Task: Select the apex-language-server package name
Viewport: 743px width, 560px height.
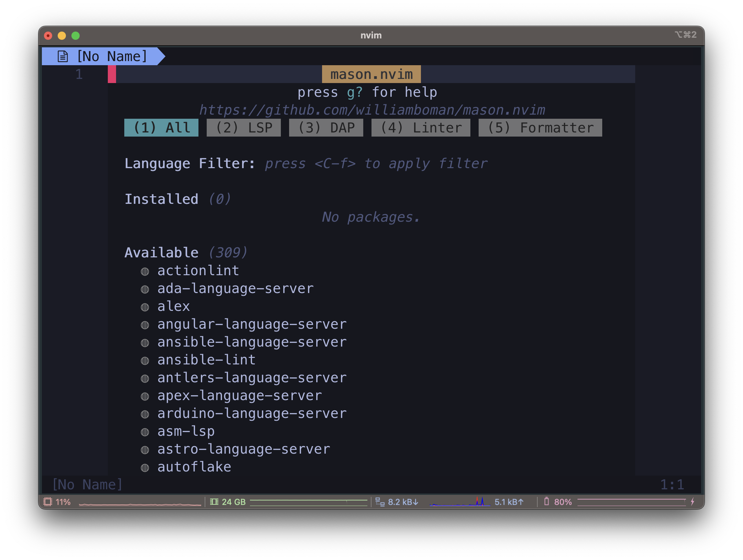Action: (x=240, y=396)
